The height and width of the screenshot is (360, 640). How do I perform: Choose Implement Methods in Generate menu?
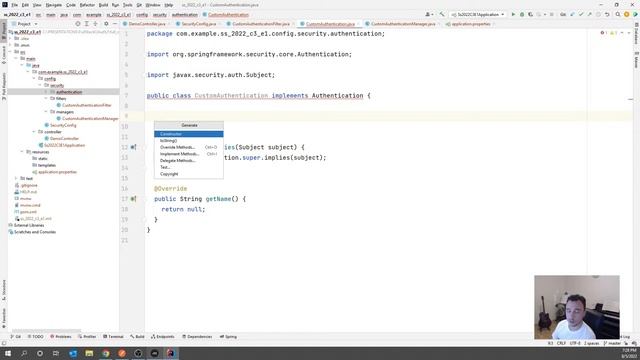tap(189, 154)
